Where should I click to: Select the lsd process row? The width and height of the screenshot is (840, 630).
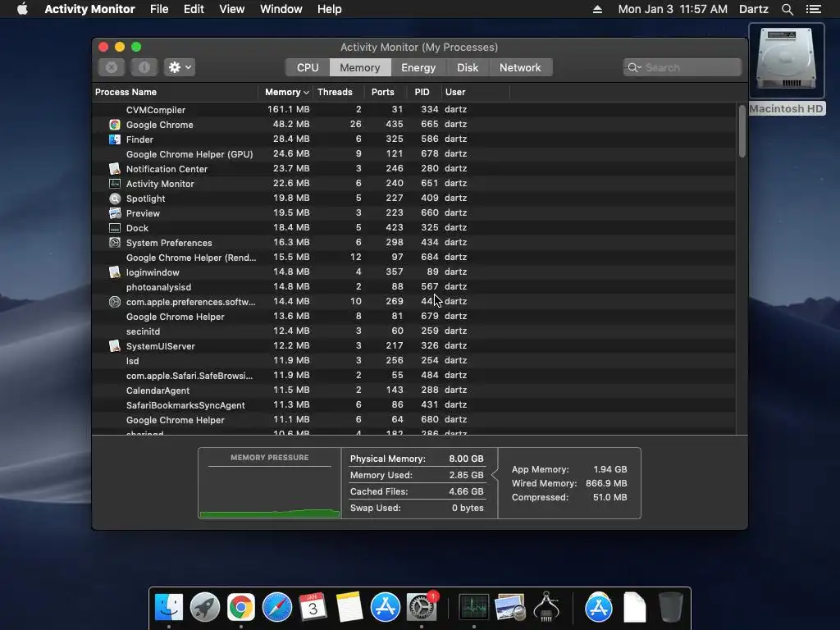pos(414,361)
